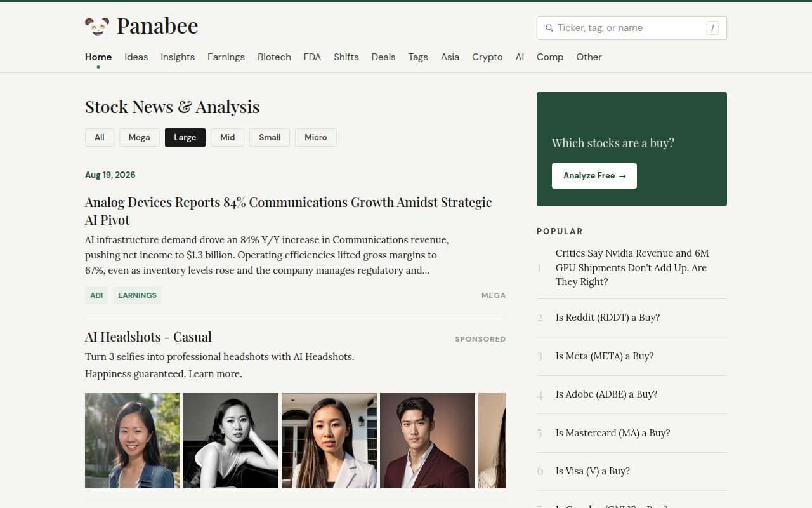Viewport: 812px width, 508px height.
Task: Open the Biotech section
Action: (x=274, y=57)
